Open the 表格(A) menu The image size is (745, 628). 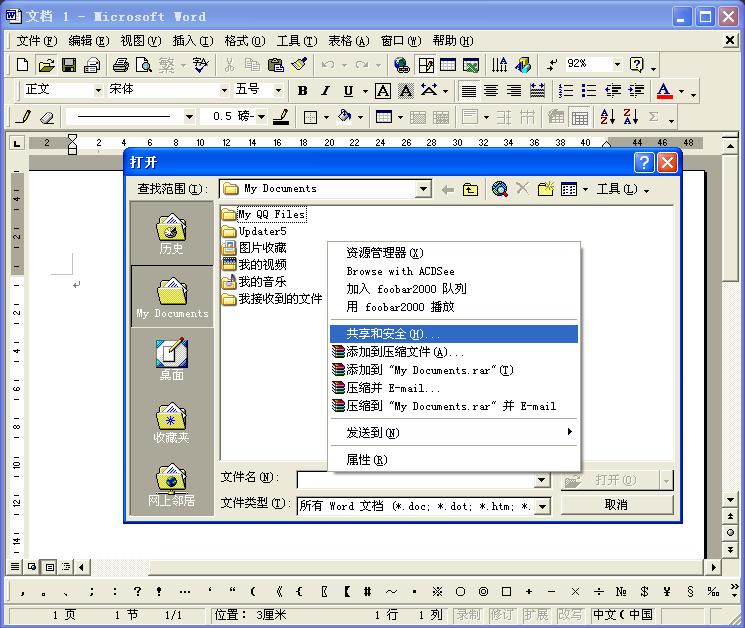(x=349, y=41)
